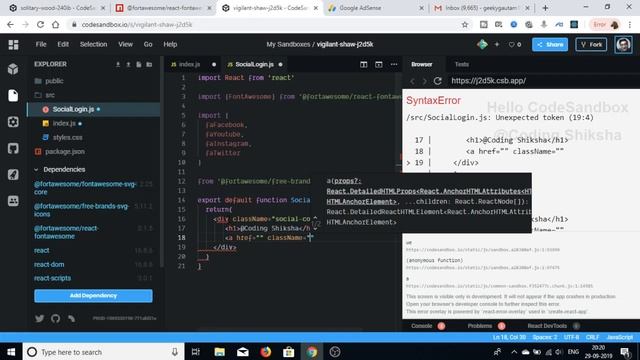
Task: Switch to Google AdSense browser tab
Action: [376, 8]
